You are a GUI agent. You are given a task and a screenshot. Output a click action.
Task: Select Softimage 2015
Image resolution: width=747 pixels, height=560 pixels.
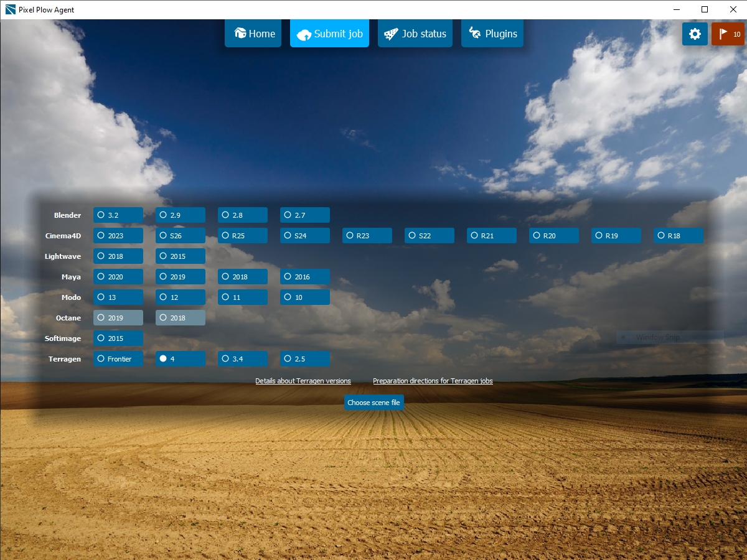click(118, 338)
